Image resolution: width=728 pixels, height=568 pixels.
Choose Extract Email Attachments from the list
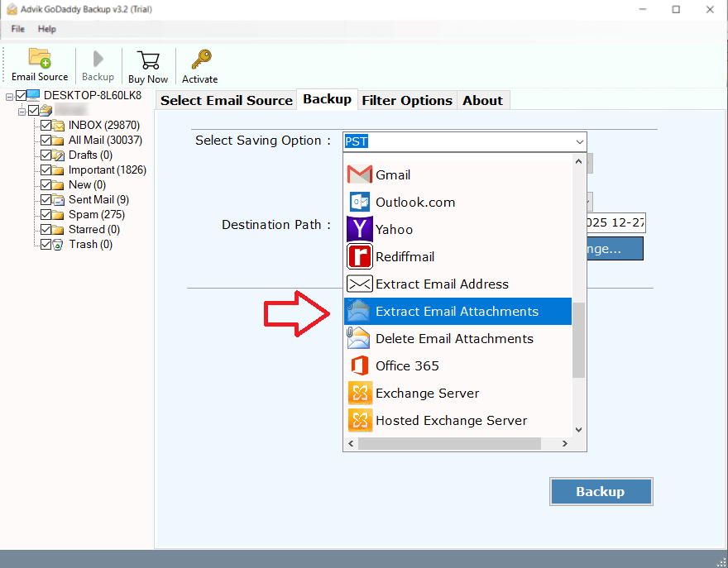point(457,312)
